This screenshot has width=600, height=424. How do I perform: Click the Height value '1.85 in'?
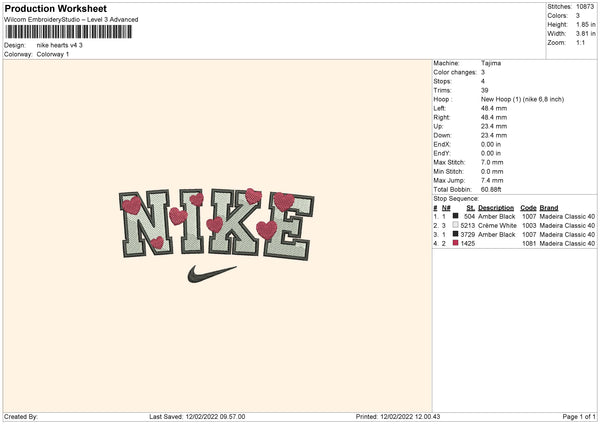click(586, 24)
